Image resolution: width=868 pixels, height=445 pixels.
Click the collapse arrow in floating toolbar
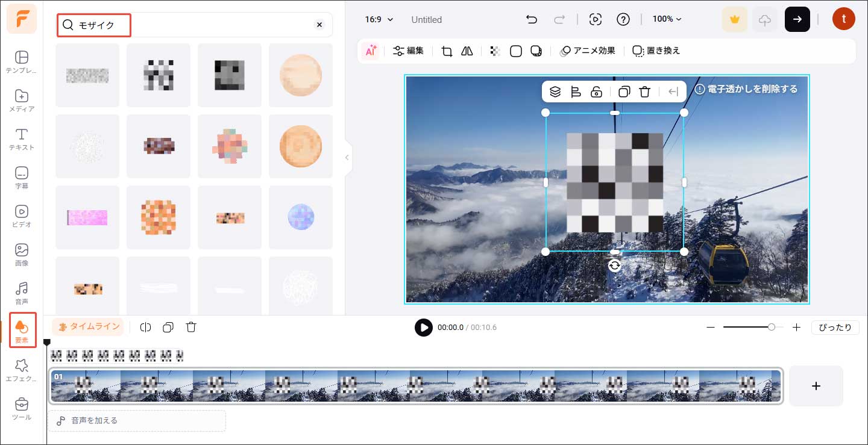(x=674, y=92)
